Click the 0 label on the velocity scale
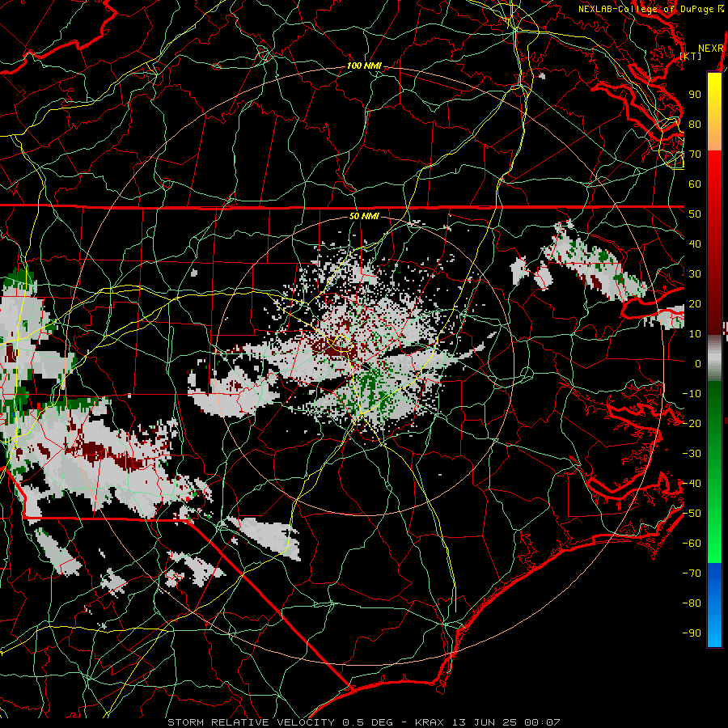 (x=698, y=364)
